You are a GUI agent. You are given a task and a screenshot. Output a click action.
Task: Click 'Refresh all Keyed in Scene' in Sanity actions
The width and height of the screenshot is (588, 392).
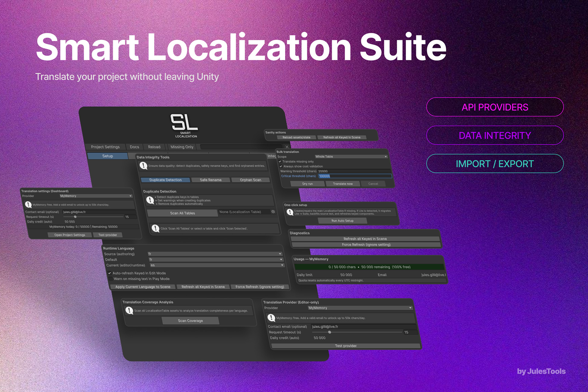342,137
